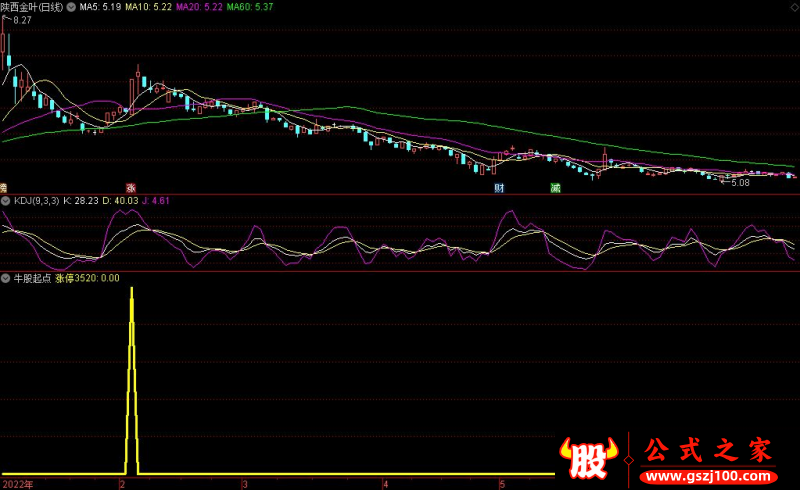Click the 5.08 low price label

740,183
